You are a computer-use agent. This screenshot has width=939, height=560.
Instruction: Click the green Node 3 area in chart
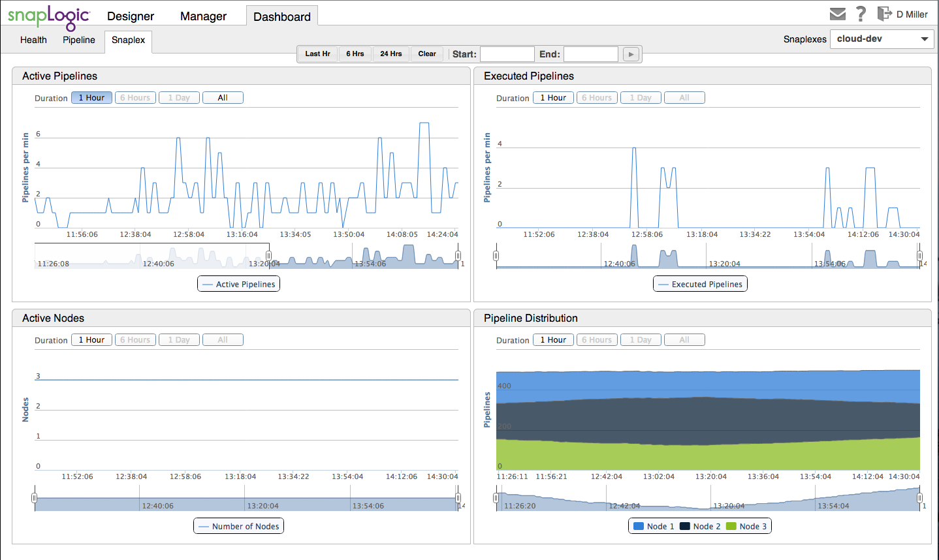click(708, 457)
